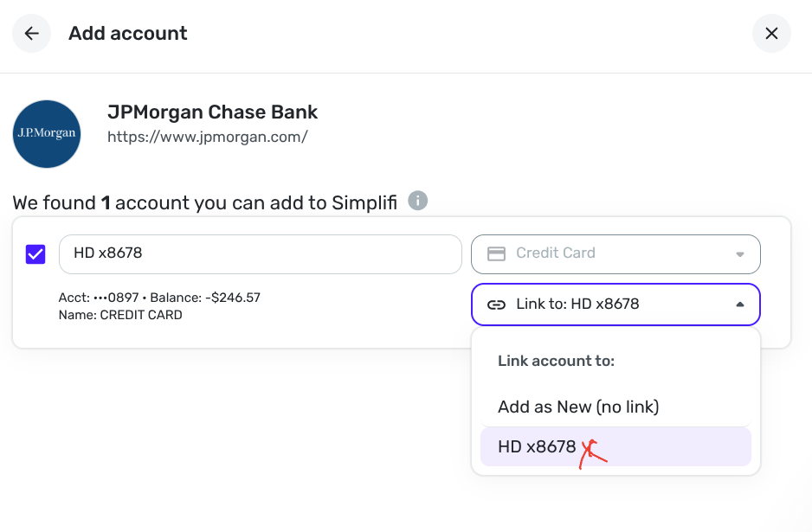Click the J.P.Morgan bank logo
The width and height of the screenshot is (812, 532).
[47, 134]
